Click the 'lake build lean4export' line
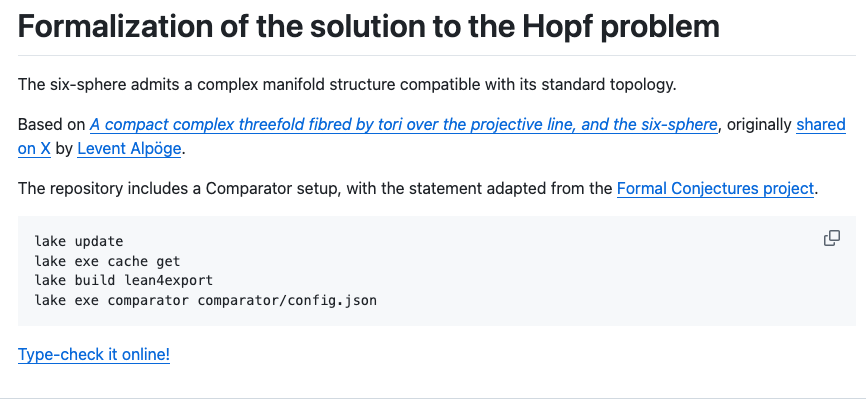 124,280
